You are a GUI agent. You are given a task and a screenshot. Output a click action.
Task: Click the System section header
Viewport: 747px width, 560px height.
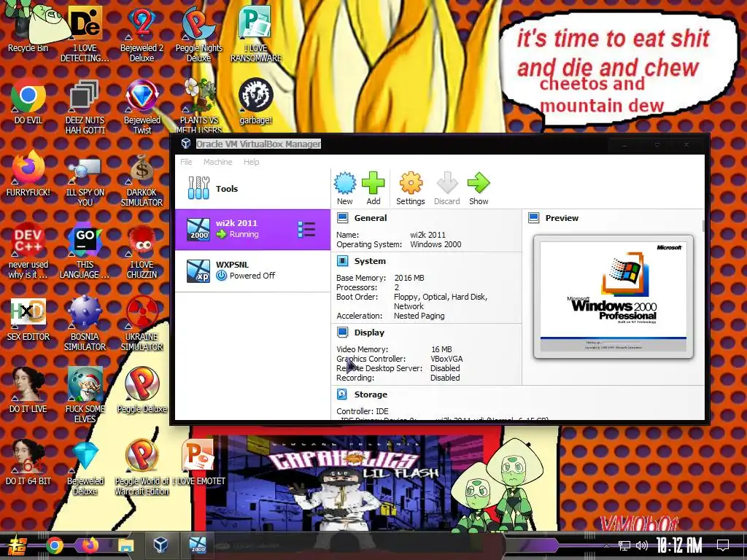370,261
